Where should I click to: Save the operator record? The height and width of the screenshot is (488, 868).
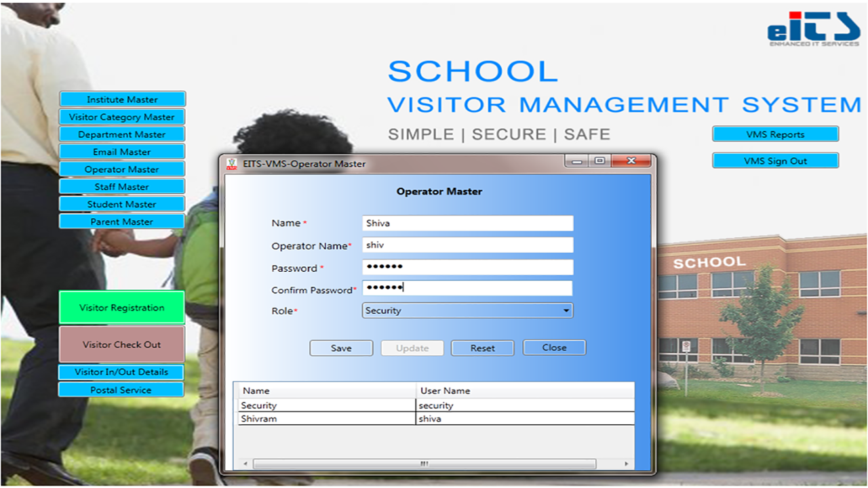coord(341,348)
